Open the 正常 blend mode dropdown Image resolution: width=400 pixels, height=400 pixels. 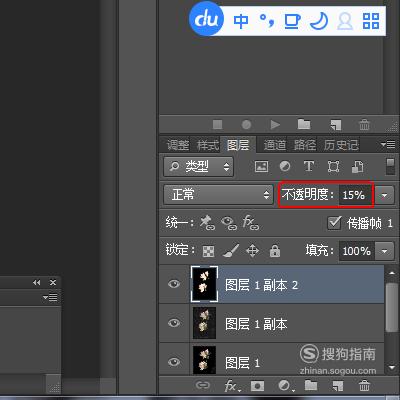click(x=218, y=194)
